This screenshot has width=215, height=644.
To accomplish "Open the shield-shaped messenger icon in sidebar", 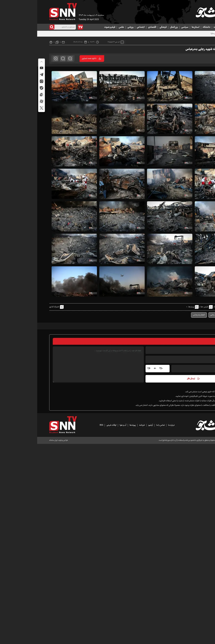I will tap(42, 88).
